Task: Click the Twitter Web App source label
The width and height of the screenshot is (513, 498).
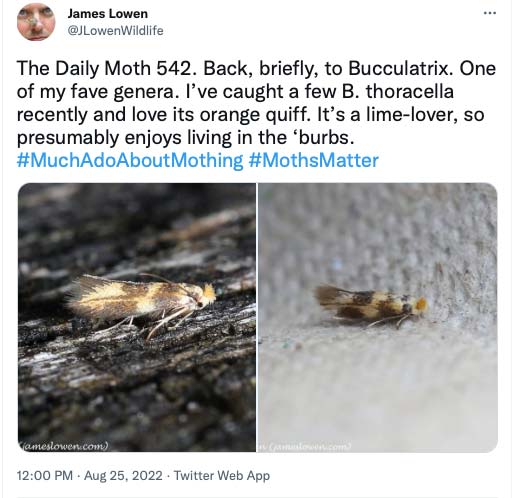Action: [222, 475]
